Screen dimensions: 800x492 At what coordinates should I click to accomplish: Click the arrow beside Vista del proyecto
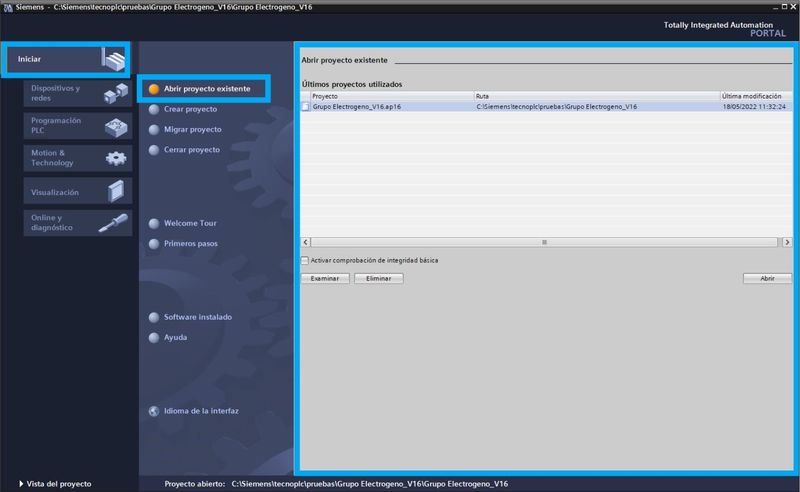[x=21, y=484]
